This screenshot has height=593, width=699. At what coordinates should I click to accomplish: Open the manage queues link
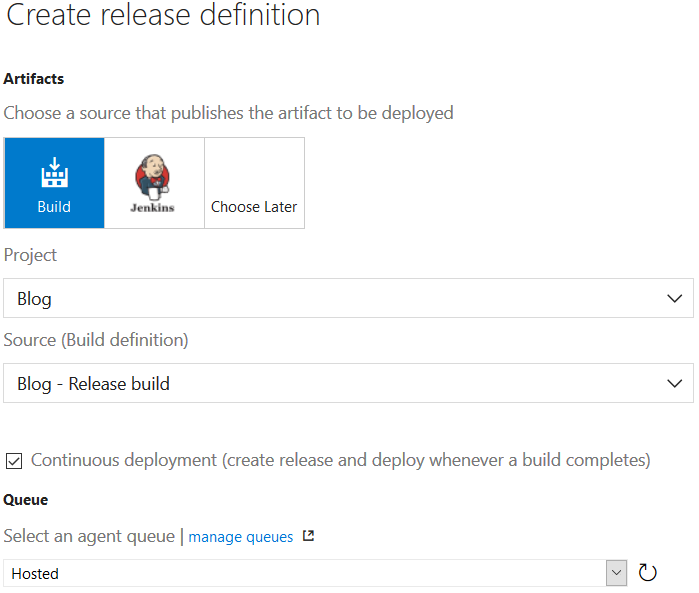[241, 537]
